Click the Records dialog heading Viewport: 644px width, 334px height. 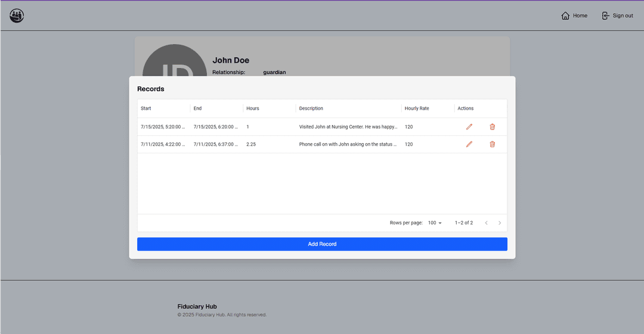[x=151, y=89]
